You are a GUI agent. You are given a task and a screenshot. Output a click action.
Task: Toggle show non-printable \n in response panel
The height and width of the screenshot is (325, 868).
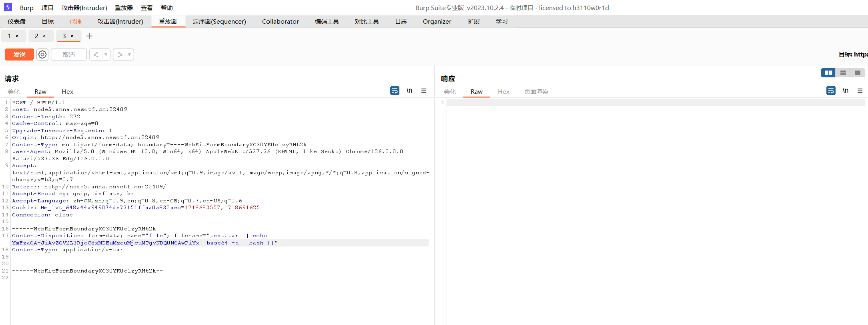846,91
